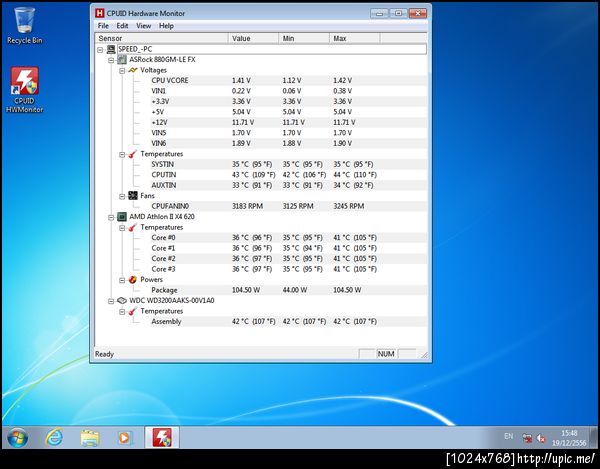Collapse the Voltages branch
The width and height of the screenshot is (600, 469).
pos(122,71)
